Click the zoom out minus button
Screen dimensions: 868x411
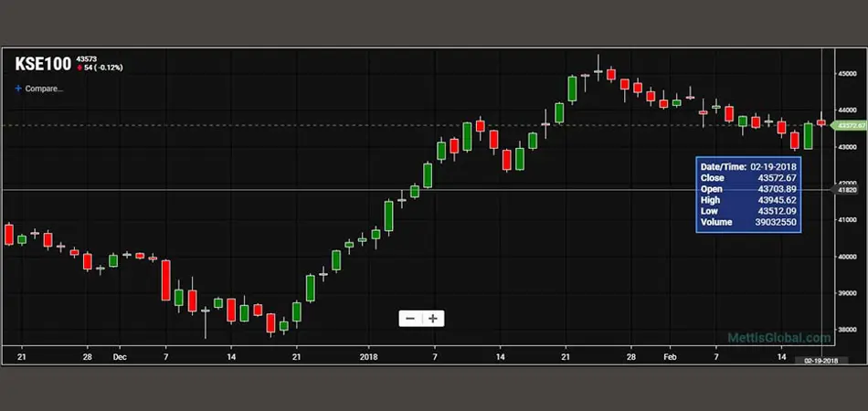point(410,318)
